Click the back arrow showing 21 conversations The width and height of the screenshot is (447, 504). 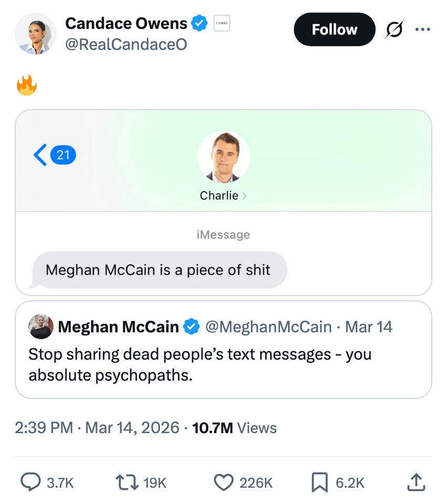click(54, 154)
